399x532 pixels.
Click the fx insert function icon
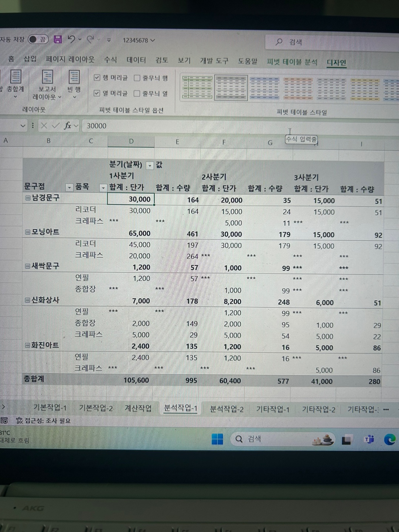pyautogui.click(x=68, y=126)
